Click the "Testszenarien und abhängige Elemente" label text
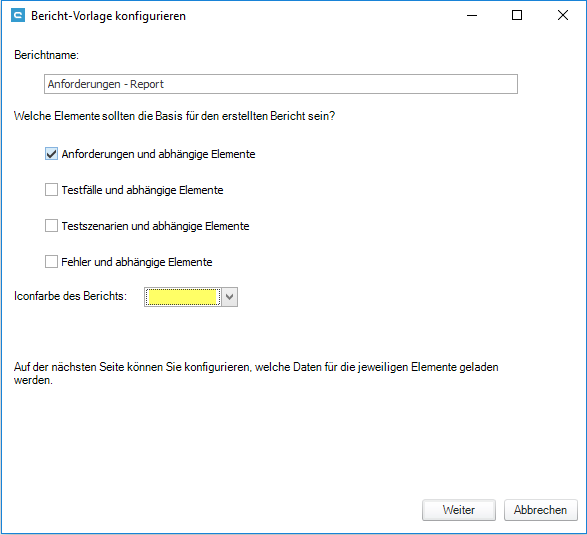Image resolution: width=587 pixels, height=535 pixels. [155, 226]
